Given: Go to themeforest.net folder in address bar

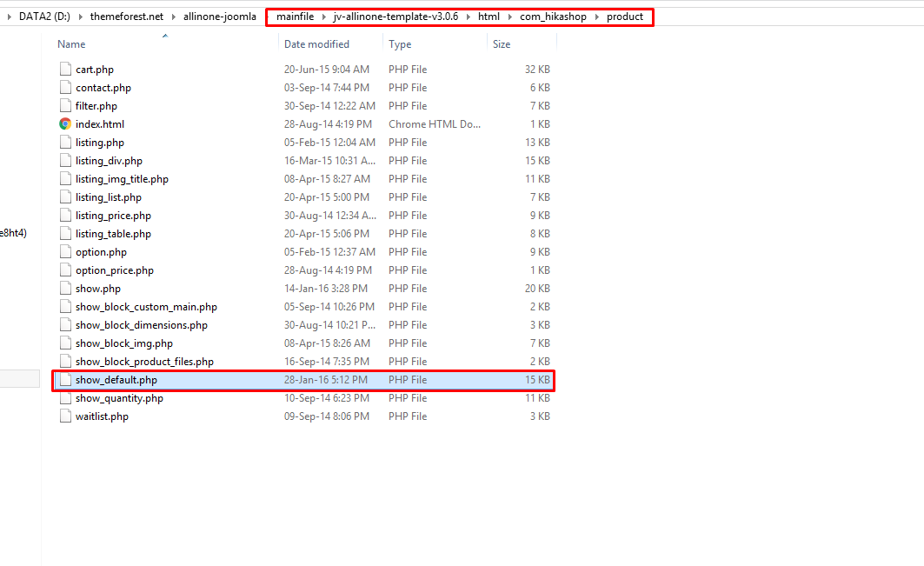Looking at the screenshot, I should coord(127,17).
